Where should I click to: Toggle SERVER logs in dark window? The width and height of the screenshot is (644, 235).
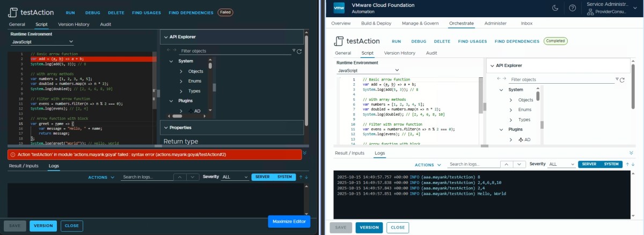(x=262, y=177)
